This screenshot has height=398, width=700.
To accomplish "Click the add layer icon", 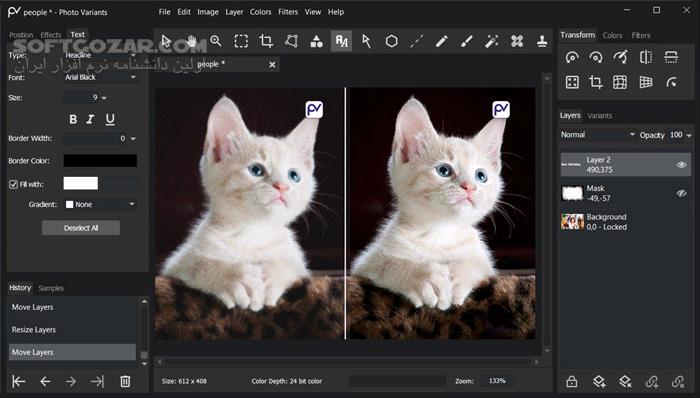I will tap(599, 381).
